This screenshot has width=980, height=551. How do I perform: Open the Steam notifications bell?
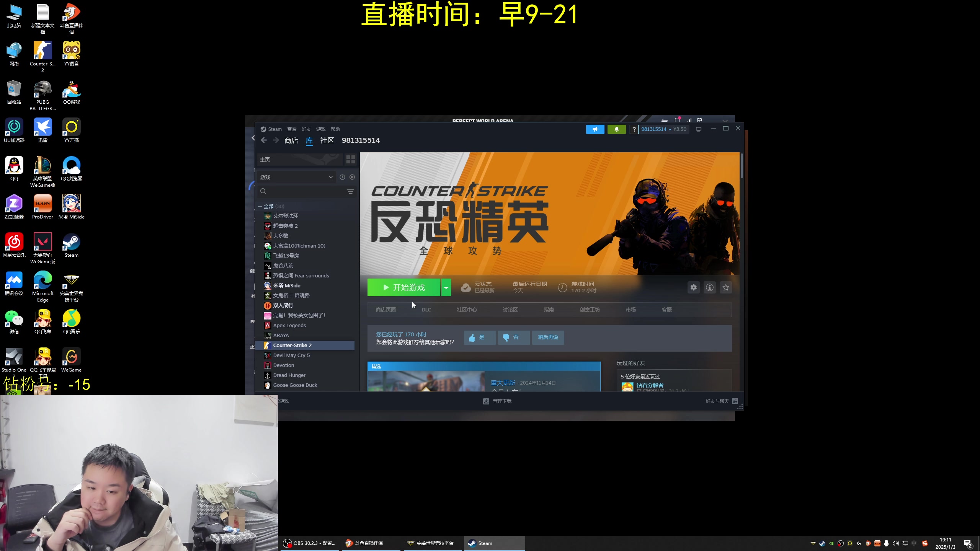coord(616,129)
